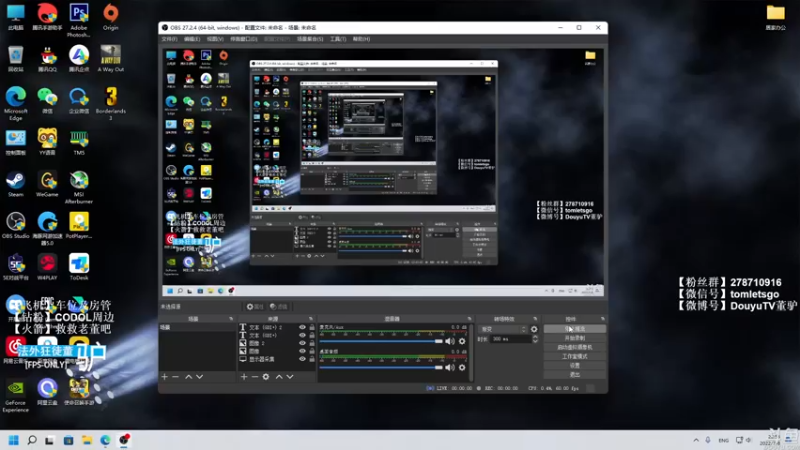This screenshot has height=450, width=800.
Task: Open source properties gear in Sources panel
Action: [266, 377]
